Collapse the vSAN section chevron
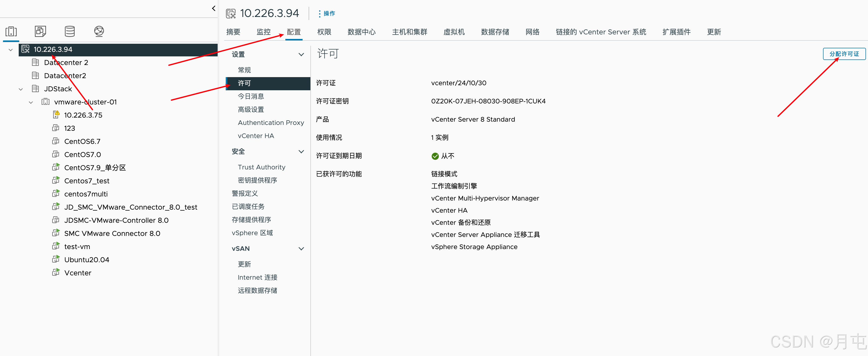This screenshot has width=868, height=356. tap(301, 249)
